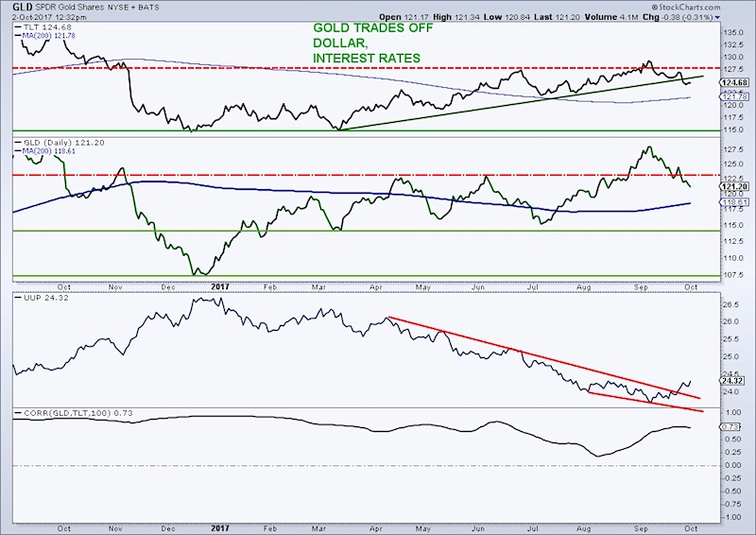Click the Sep label on bottom time axis
Screen dimensions: 756x535
click(641, 528)
